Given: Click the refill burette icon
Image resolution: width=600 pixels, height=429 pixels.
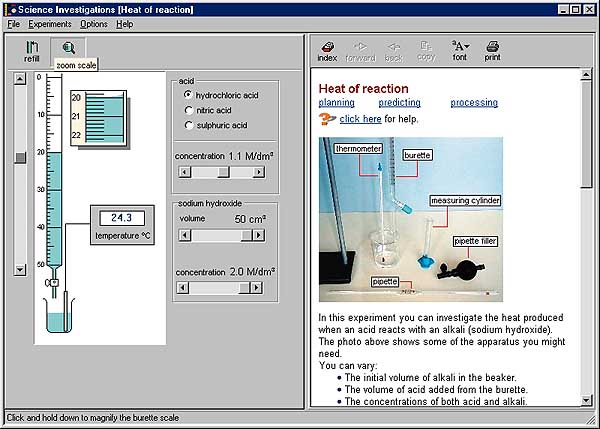Looking at the screenshot, I should tap(32, 51).
